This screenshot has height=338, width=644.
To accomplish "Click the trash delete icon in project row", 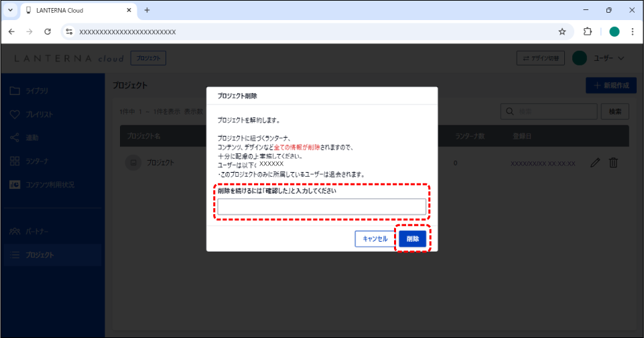I will pyautogui.click(x=613, y=163).
